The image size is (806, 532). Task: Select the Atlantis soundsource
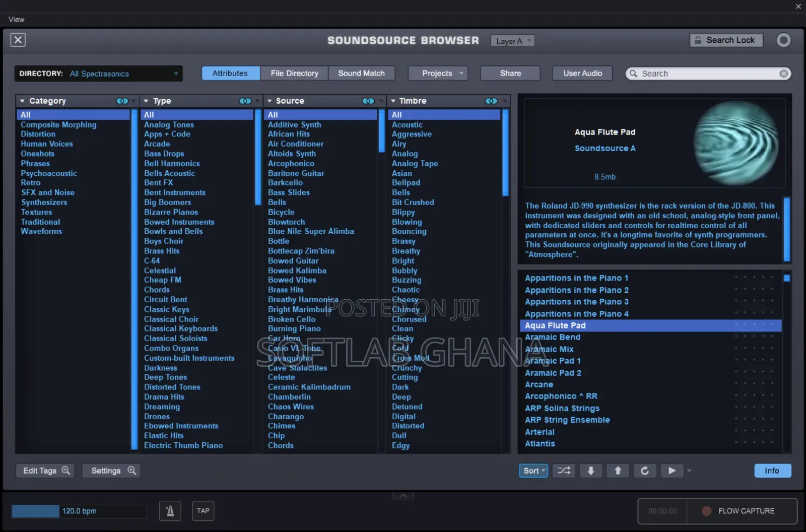click(540, 444)
